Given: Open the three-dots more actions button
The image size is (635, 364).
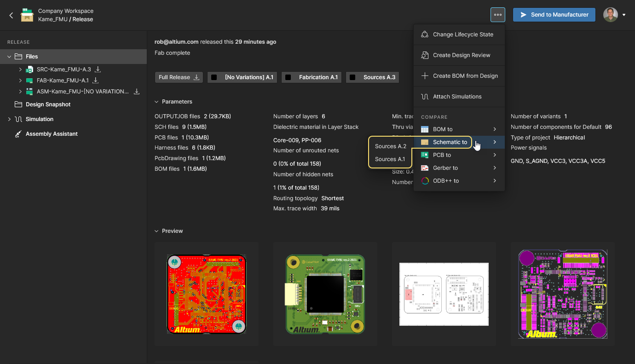Looking at the screenshot, I should pyautogui.click(x=498, y=15).
